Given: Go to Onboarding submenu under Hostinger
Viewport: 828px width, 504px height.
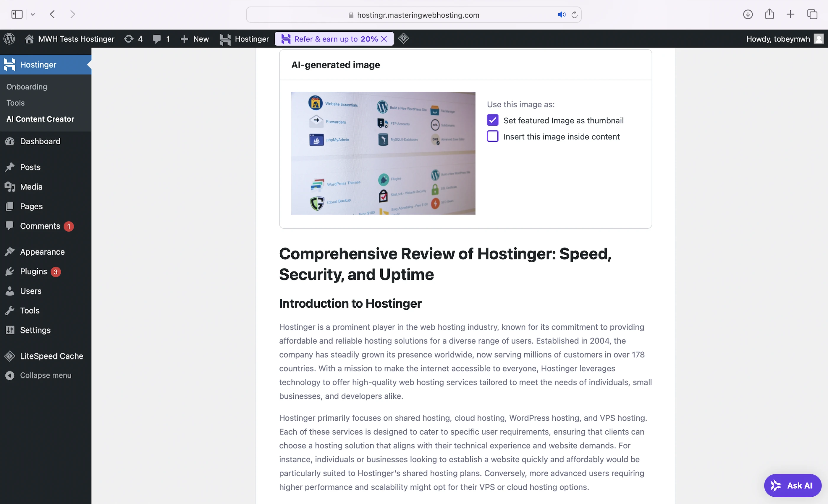Looking at the screenshot, I should pos(27,87).
